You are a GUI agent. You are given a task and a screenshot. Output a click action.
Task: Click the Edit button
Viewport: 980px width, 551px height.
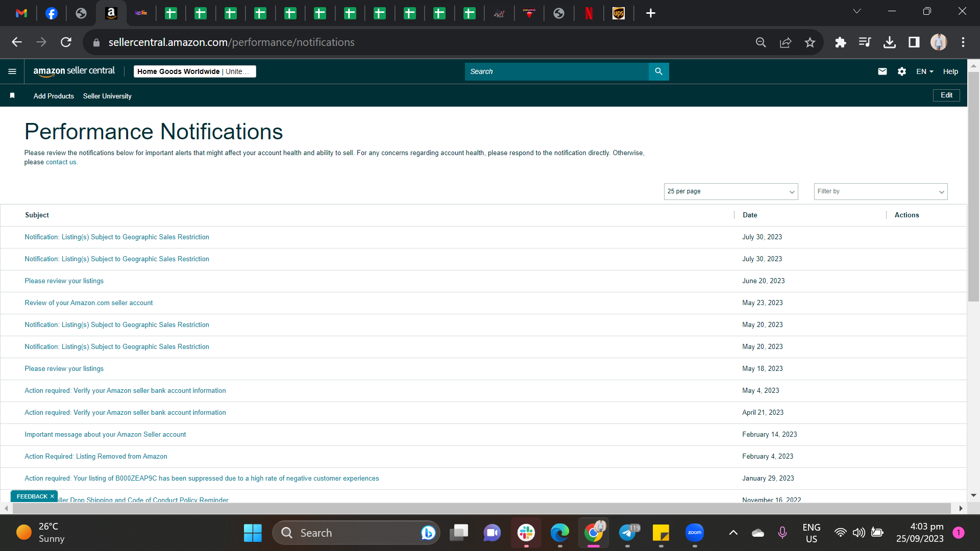pyautogui.click(x=946, y=95)
